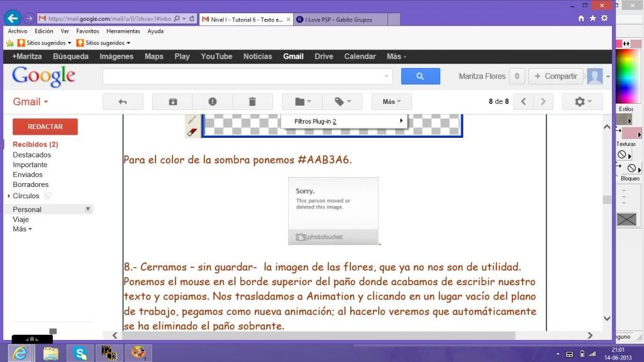This screenshot has height=362, width=644.
Task: Open Recibidos (2) inbox folder
Action: point(35,144)
